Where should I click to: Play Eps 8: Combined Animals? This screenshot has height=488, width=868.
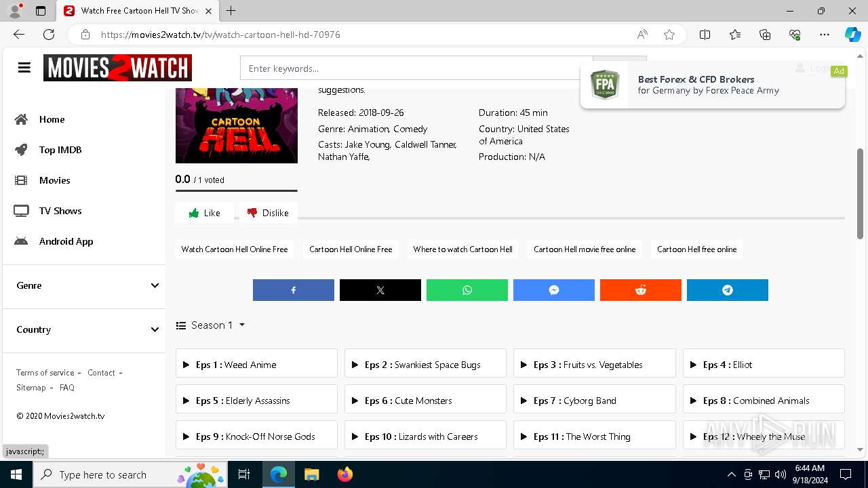pos(764,399)
